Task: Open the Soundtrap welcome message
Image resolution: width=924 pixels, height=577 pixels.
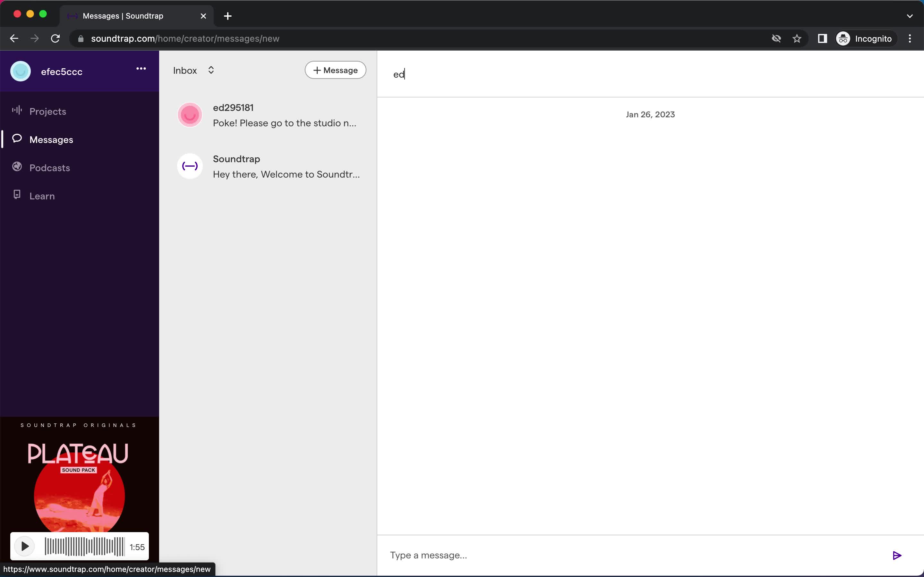Action: click(270, 166)
